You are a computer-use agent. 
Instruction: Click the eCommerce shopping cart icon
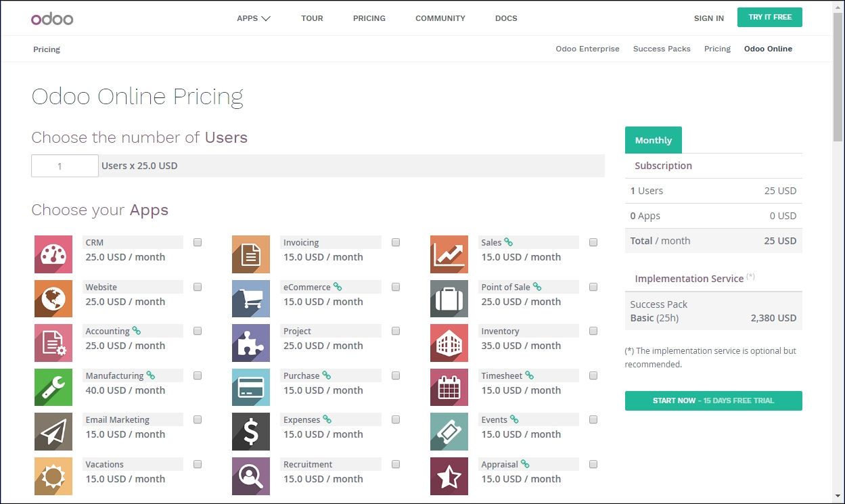[x=251, y=299]
